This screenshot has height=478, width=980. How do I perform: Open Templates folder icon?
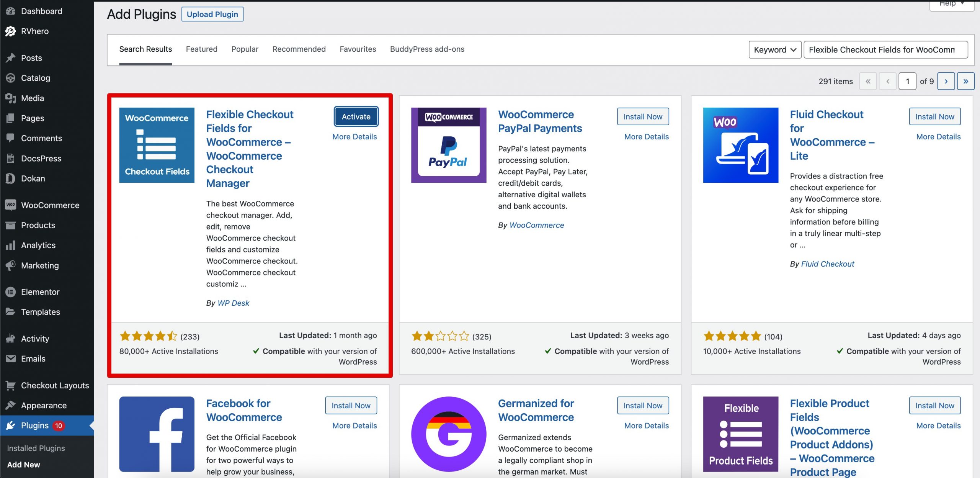click(x=11, y=312)
